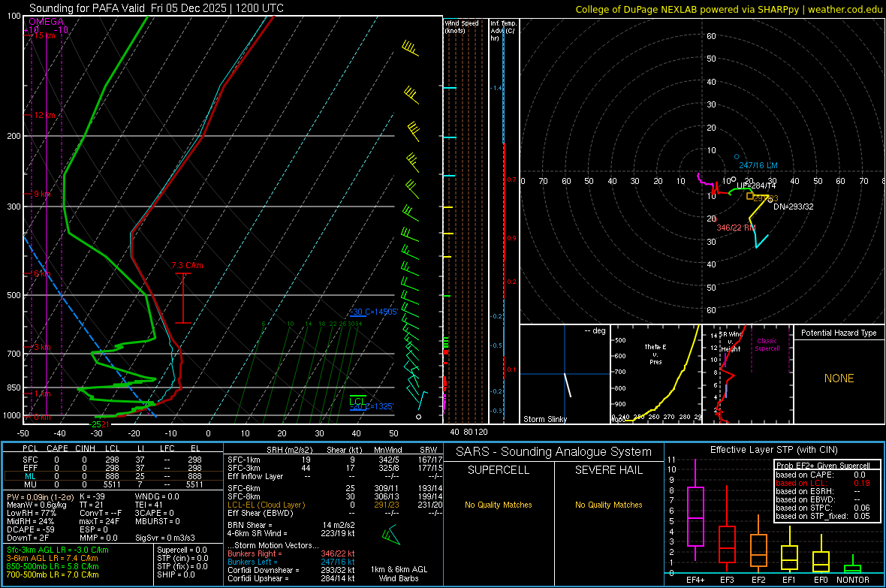Select the MU parcel row
This screenshot has width=886, height=588.
point(113,484)
